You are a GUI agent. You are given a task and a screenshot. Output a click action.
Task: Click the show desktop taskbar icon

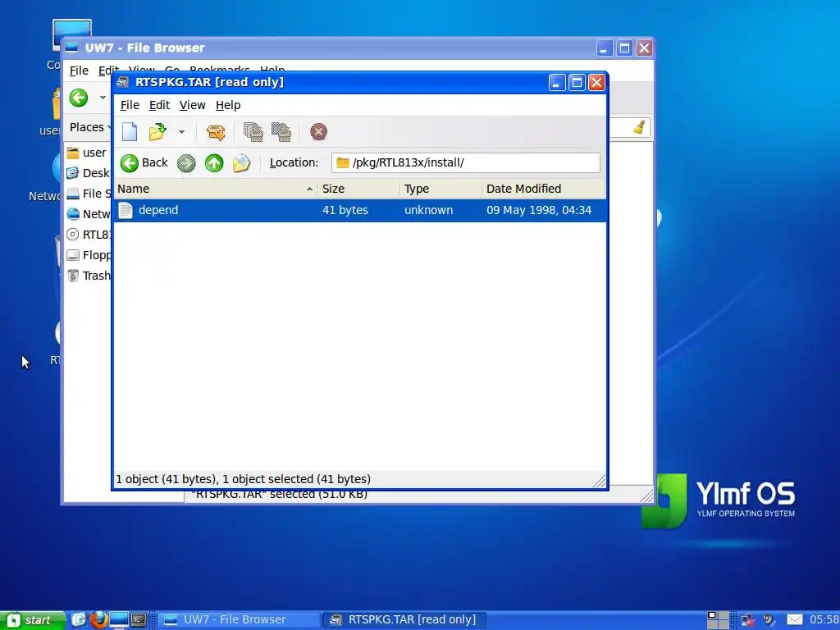click(79, 620)
